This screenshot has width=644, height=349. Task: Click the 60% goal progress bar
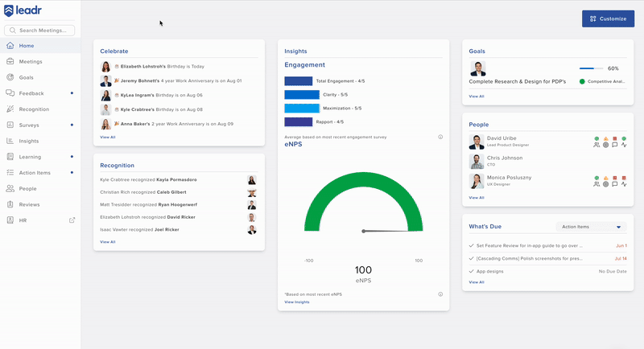coord(591,69)
